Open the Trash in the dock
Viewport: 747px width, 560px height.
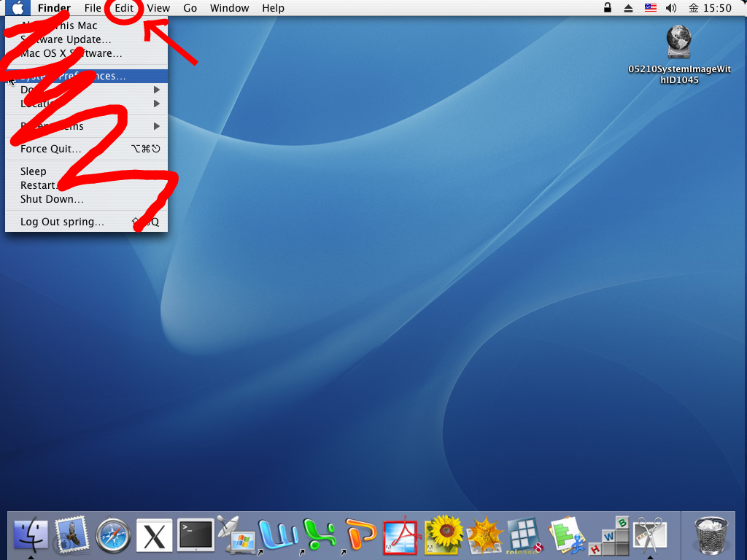711,534
